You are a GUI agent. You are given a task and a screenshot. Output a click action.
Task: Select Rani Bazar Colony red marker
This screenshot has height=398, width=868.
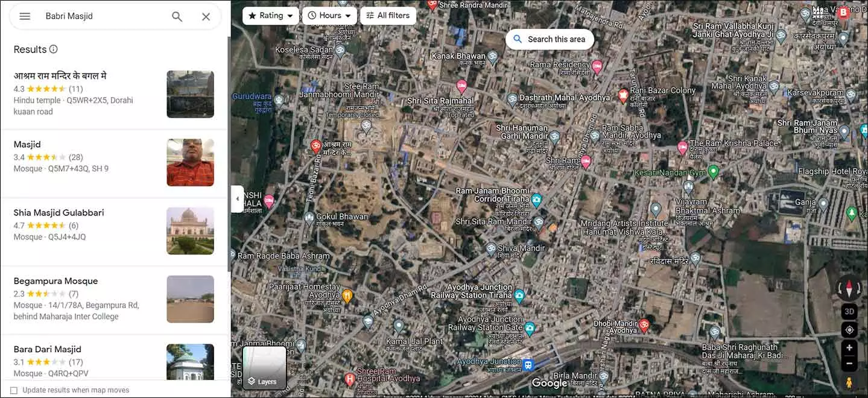click(x=623, y=95)
